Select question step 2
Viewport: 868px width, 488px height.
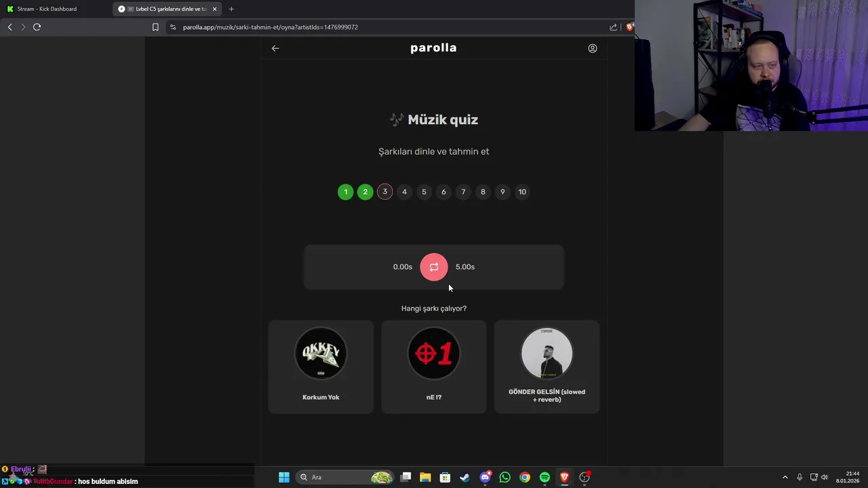366,192
